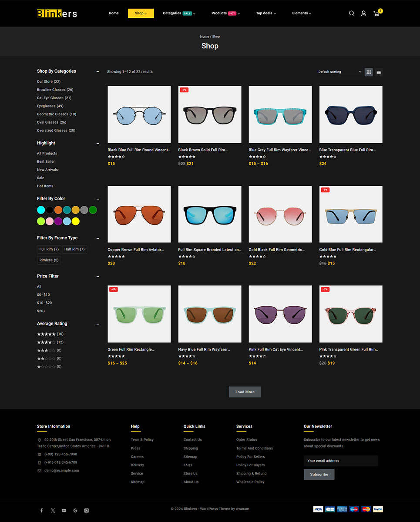Open the Cat Eye Glasses category
420x522 pixels.
coord(54,98)
